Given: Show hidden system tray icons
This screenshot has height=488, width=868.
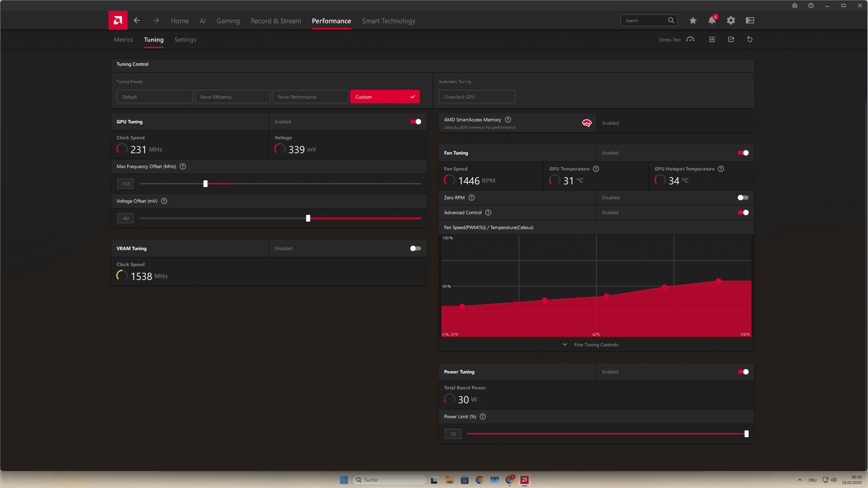Looking at the screenshot, I should (800, 480).
